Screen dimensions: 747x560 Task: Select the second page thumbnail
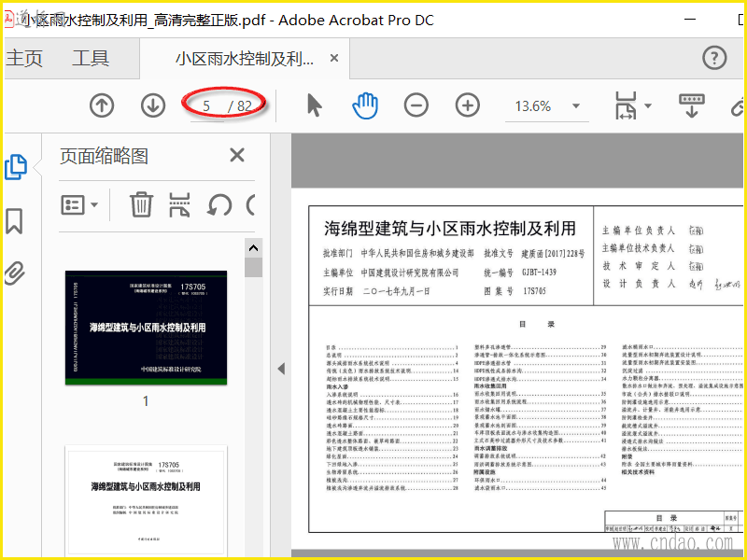(x=147, y=500)
